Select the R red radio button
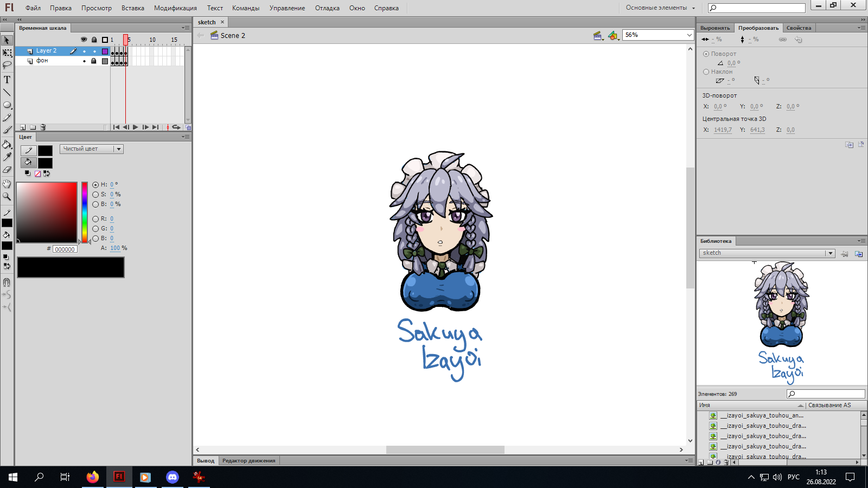This screenshot has width=868, height=488. tap(95, 219)
